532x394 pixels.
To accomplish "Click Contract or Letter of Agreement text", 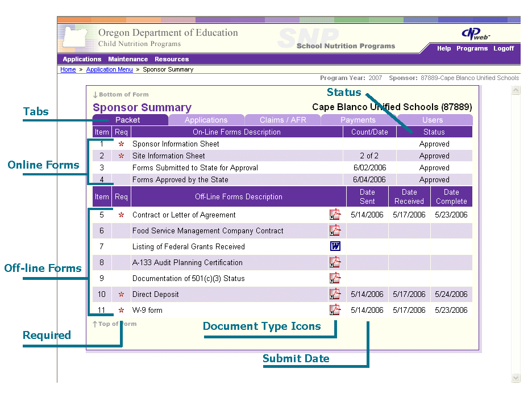I will pos(184,215).
